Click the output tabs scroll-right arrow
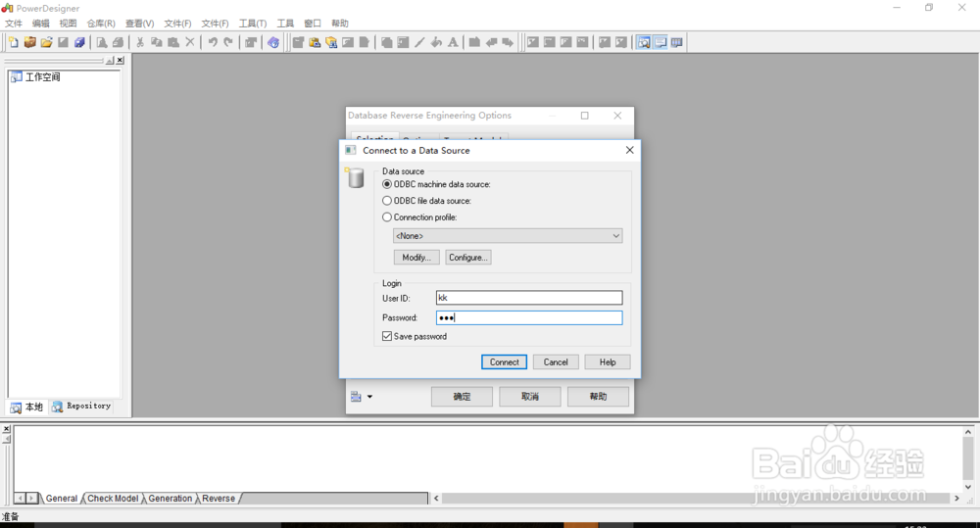Viewport: 980px width, 528px height. pos(31,498)
